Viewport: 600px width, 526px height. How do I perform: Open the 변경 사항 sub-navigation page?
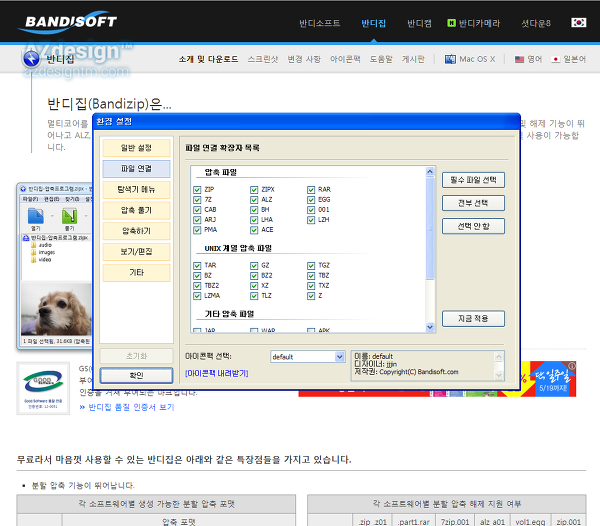coord(304,59)
